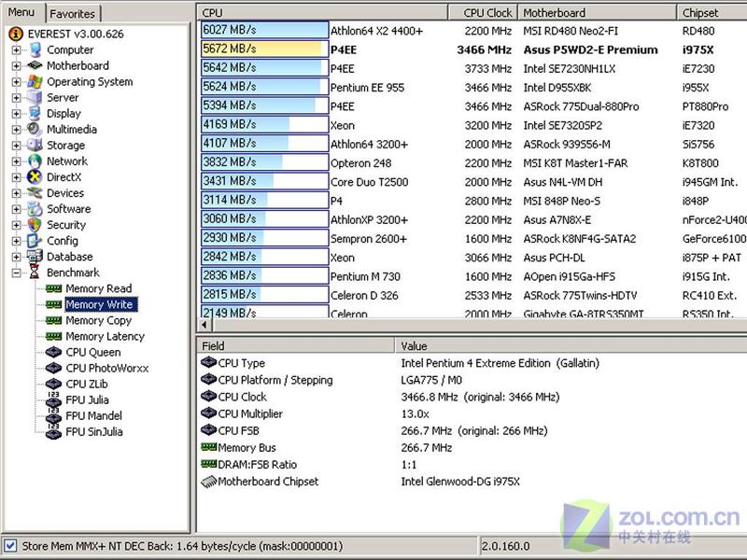
Task: Click the horizontal scrollbar left arrow
Action: 204,325
